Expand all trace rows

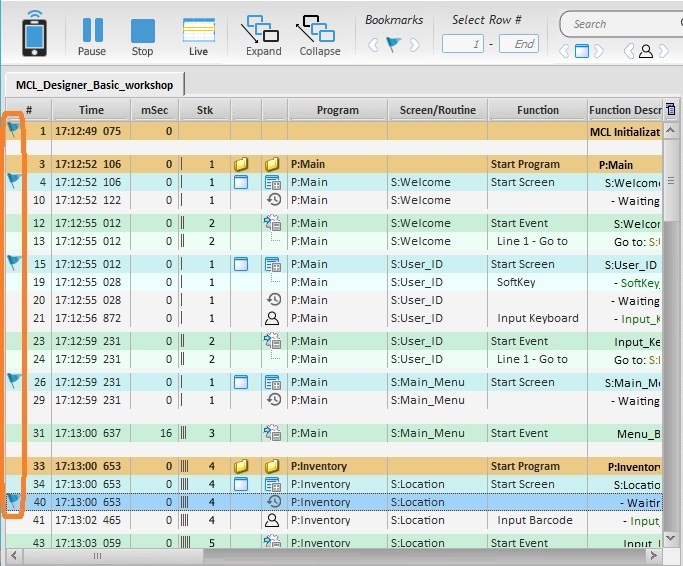point(263,36)
